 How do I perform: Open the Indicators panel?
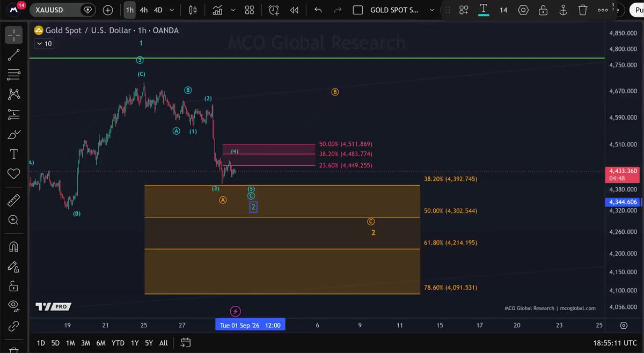(217, 10)
